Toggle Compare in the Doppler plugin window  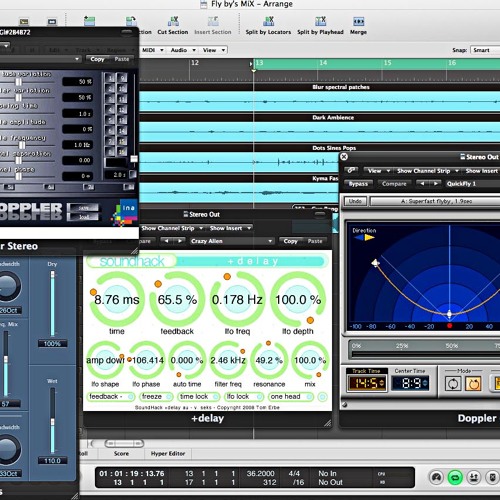(x=394, y=184)
